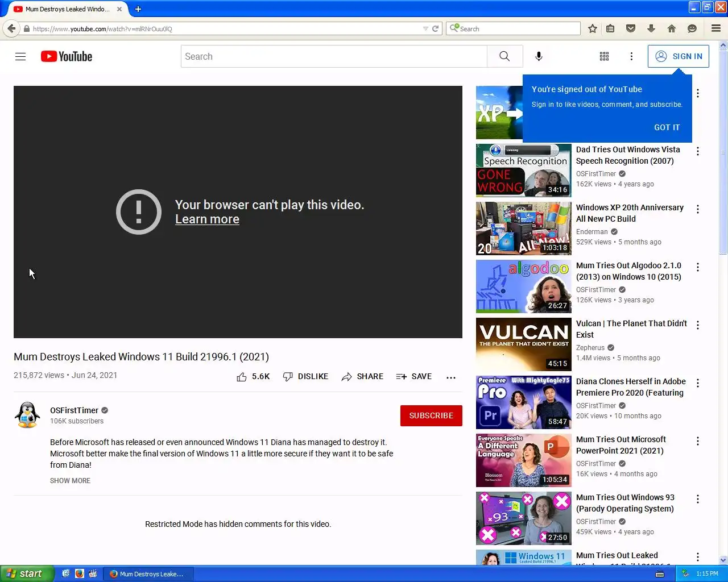Open Windows XP 20th Anniversary video title
Screen dimensions: 728x582
[x=630, y=213]
